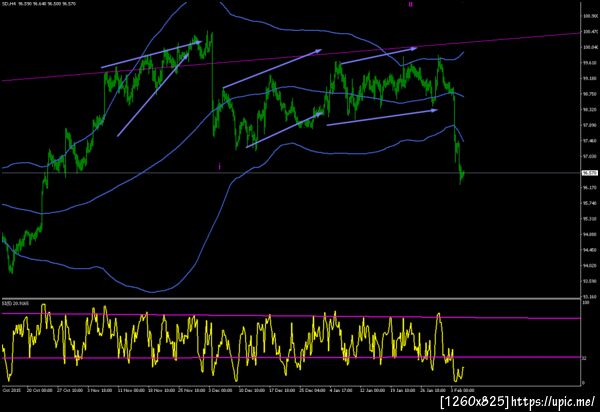
Task: Click the 97.030 price axis label
Action: coord(590,156)
